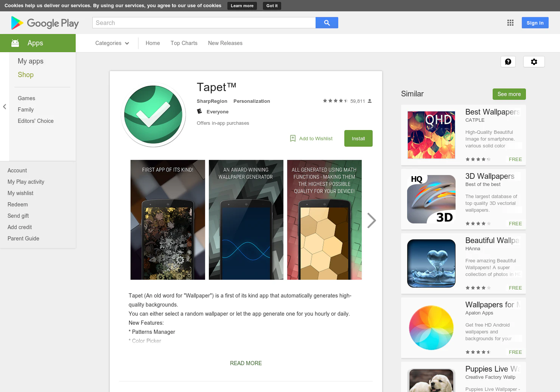Collapse the sidebar with left arrow
Image resolution: width=560 pixels, height=392 pixels.
5,107
